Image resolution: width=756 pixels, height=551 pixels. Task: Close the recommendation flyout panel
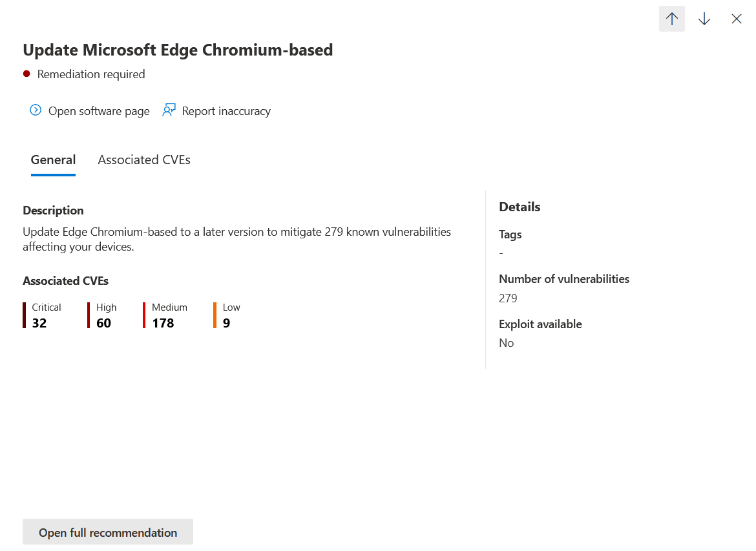(x=736, y=19)
